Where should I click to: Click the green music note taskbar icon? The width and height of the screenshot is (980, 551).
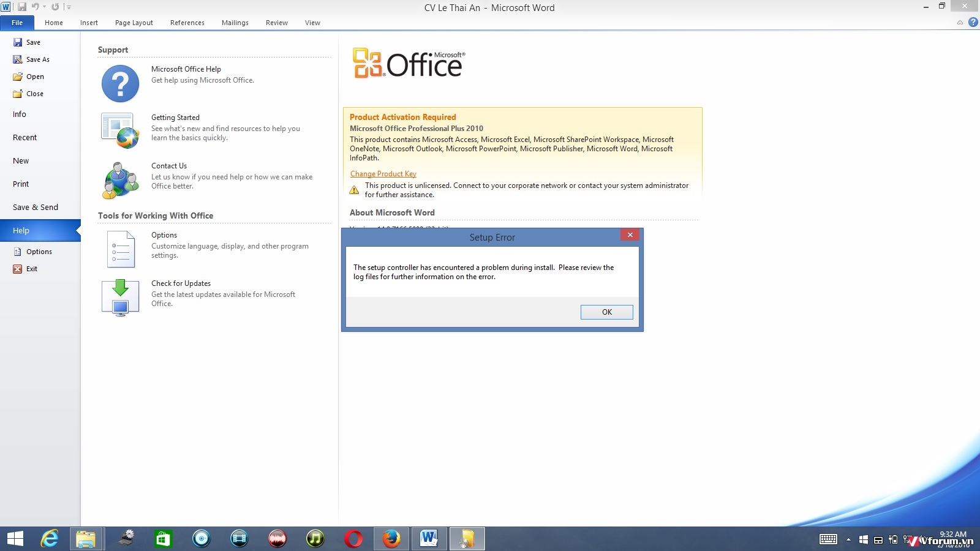click(x=315, y=539)
